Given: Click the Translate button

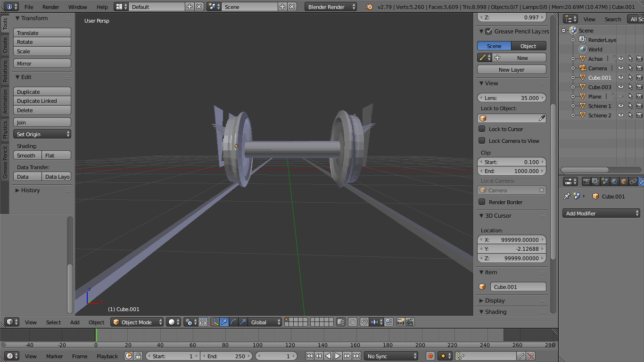Looking at the screenshot, I should 42,33.
